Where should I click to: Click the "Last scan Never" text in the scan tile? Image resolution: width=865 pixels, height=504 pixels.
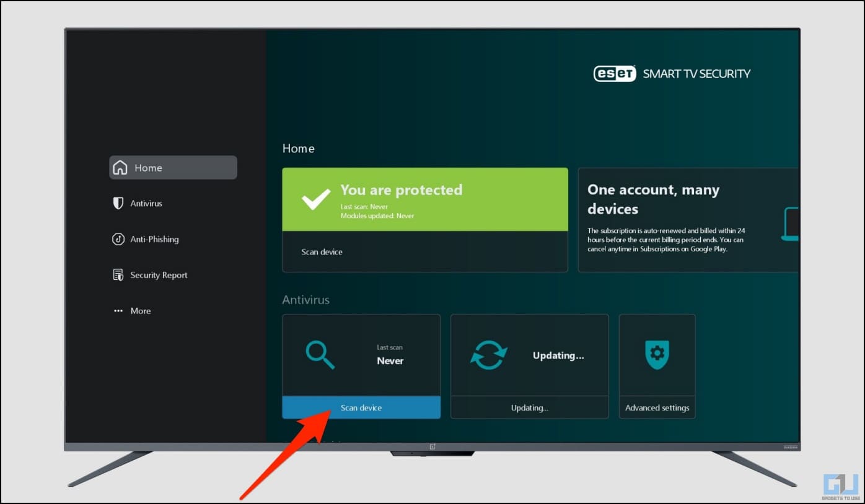pos(390,355)
